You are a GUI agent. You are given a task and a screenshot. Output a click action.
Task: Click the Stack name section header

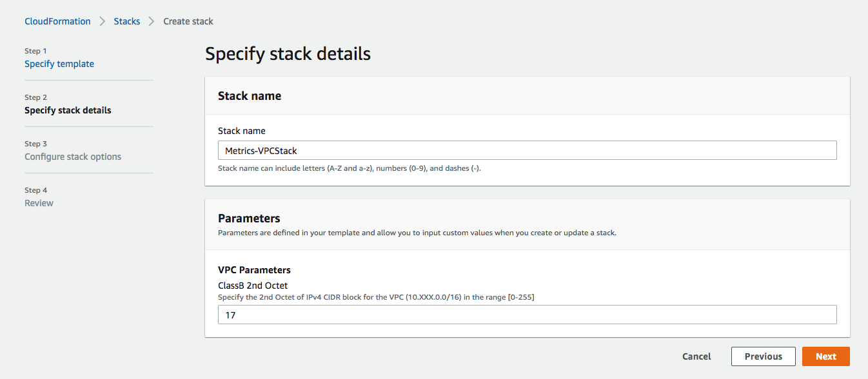(250, 96)
